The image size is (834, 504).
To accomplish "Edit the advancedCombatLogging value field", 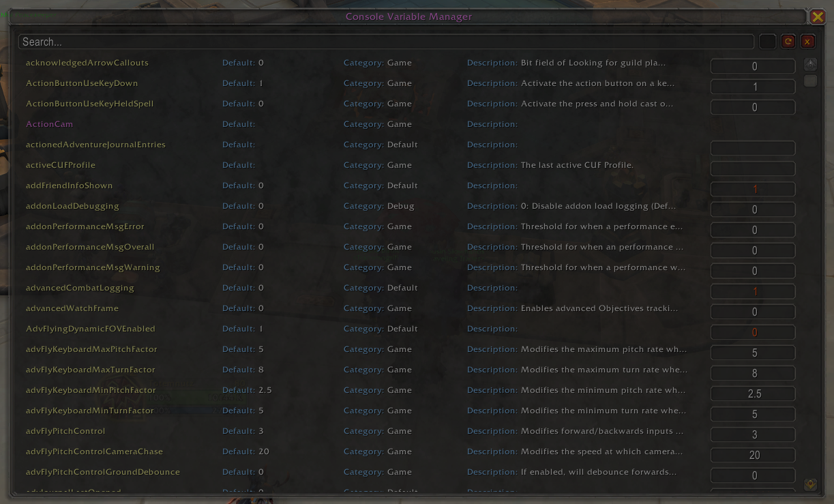I will coord(753,291).
